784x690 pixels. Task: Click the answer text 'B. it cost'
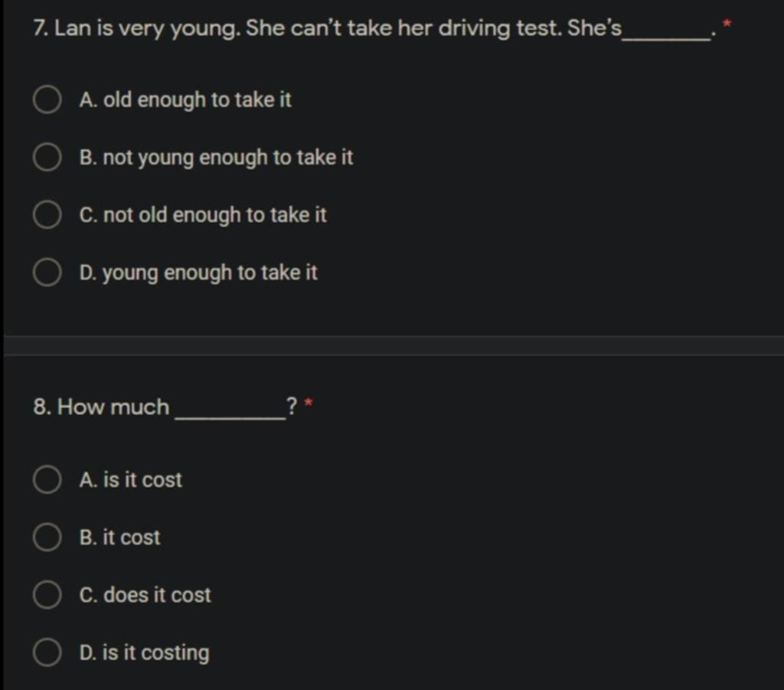tap(119, 538)
